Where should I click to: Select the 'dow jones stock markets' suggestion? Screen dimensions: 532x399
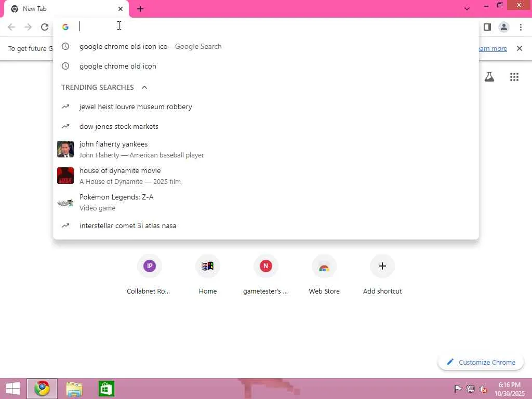266,126
